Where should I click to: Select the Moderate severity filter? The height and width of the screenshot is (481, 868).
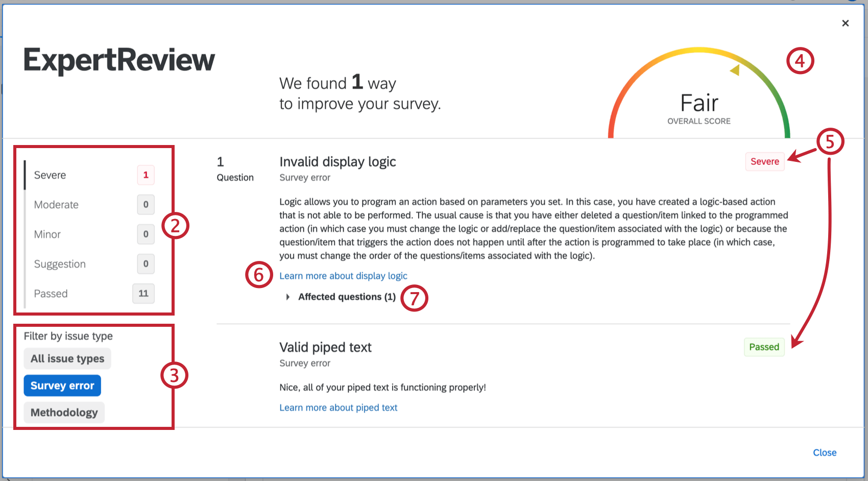(x=56, y=205)
